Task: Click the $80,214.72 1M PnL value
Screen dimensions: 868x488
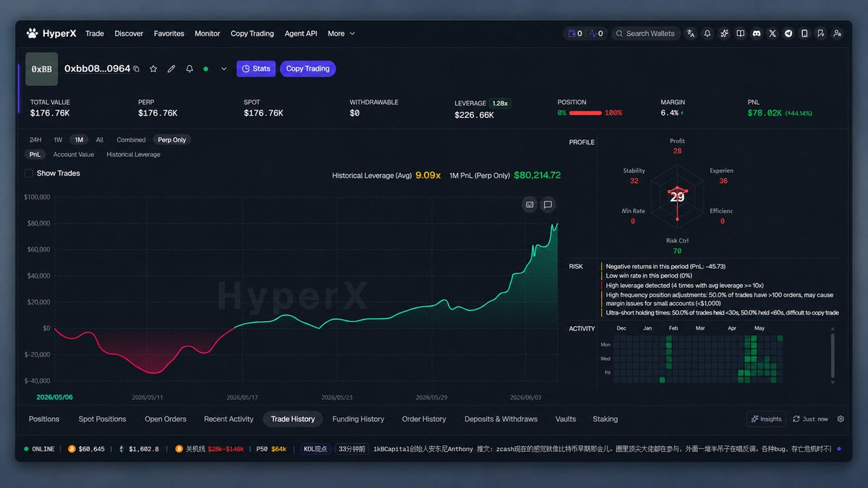Action: click(537, 175)
